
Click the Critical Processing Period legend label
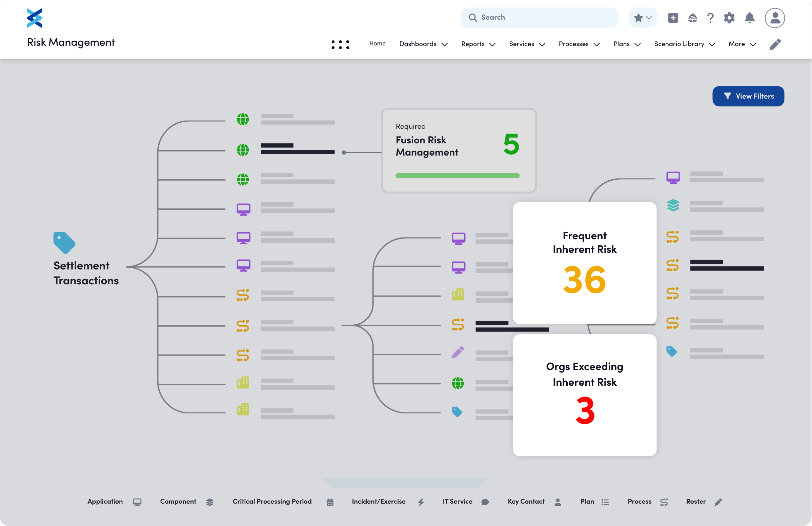(272, 502)
